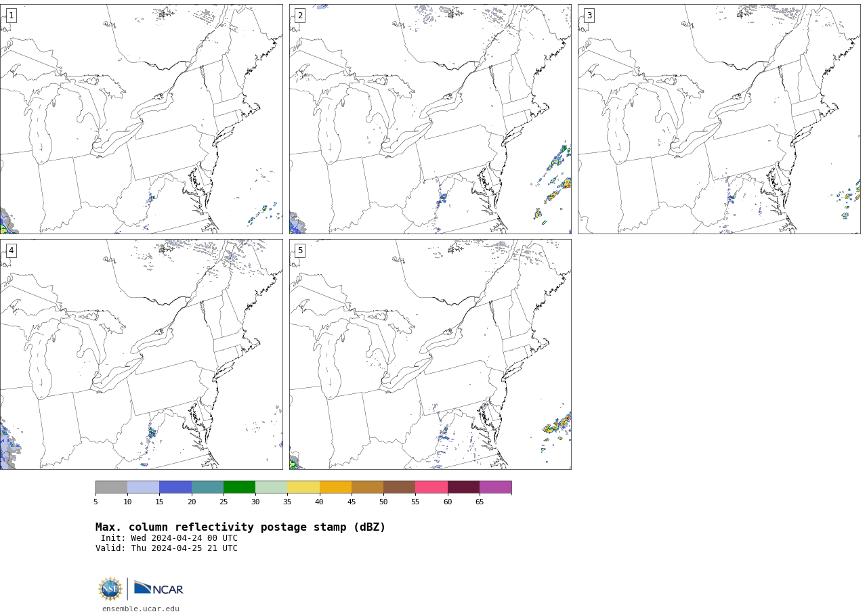
Task: Click the Valid: Thu 2024-04-25 21 UTC line
Action: pyautogui.click(x=167, y=549)
